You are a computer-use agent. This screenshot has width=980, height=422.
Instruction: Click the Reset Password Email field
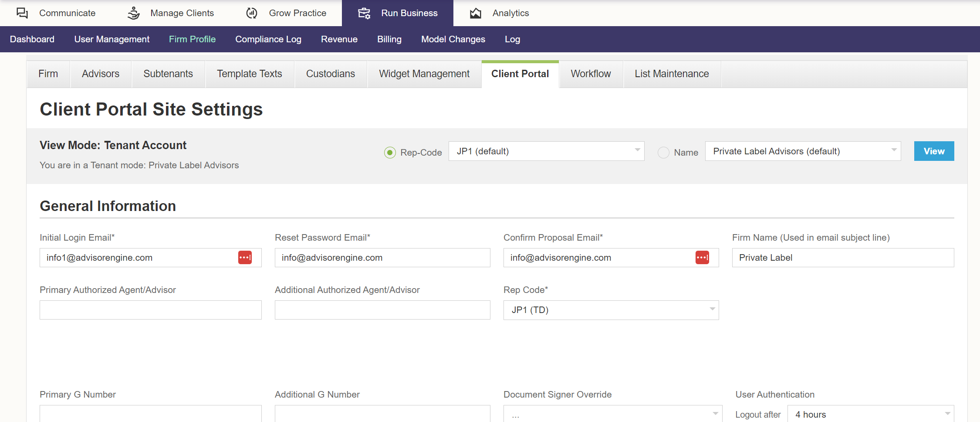(382, 258)
